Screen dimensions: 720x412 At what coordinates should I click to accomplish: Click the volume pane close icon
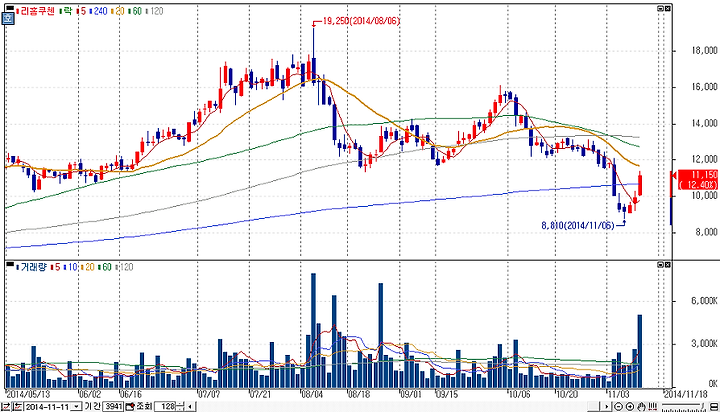click(668, 265)
